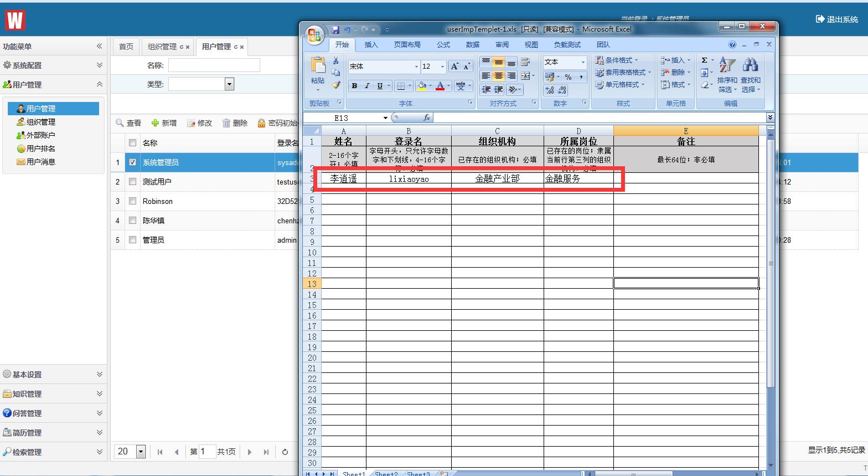Image resolution: width=868 pixels, height=476 pixels.
Task: Click the Excel Office button
Action: (x=314, y=35)
